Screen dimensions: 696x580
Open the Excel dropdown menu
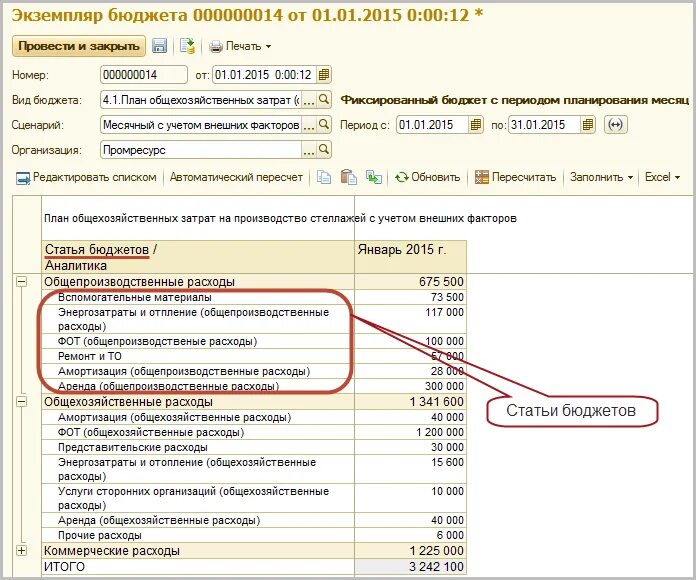point(662,178)
